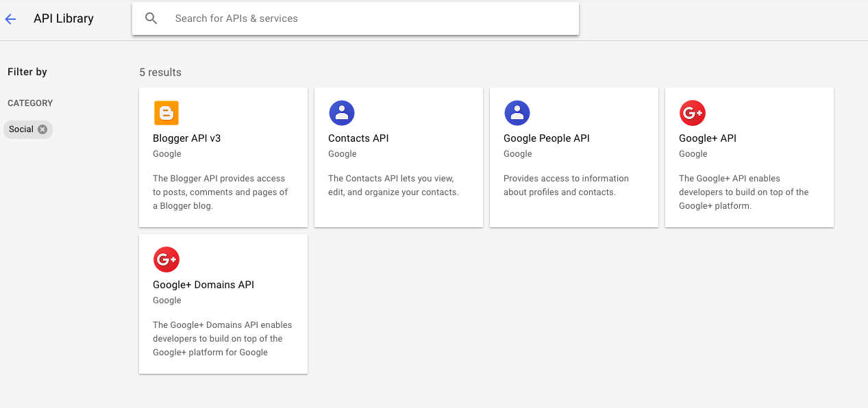868x408 pixels.
Task: Click Google publisher under Google+ API
Action: click(x=693, y=154)
